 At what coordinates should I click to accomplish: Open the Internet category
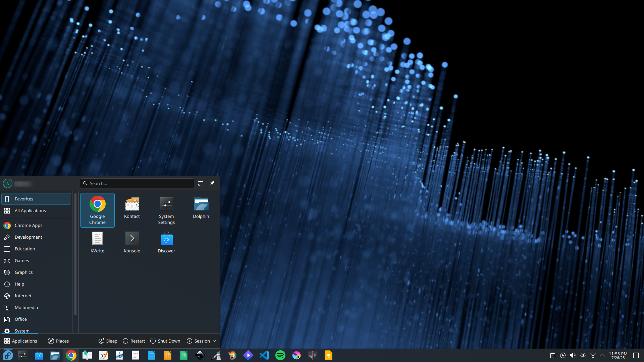click(36, 296)
